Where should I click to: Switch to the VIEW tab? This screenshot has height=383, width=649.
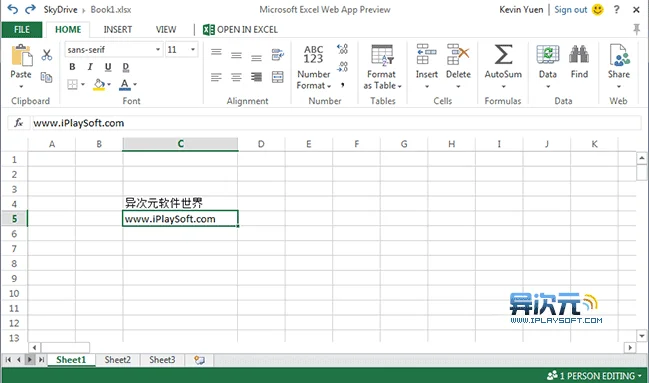tap(166, 29)
